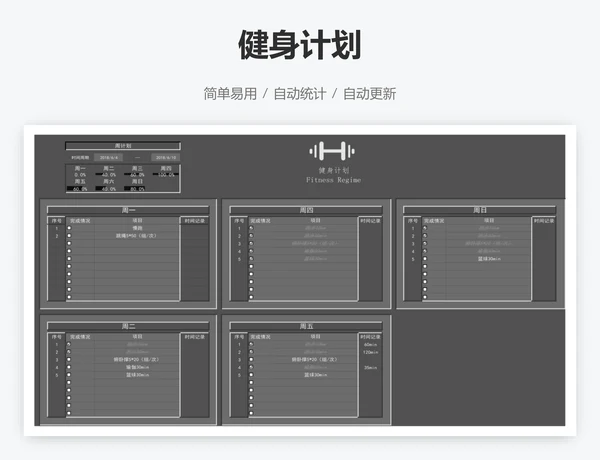This screenshot has width=600, height=460.
Task: Click the end date field in 周计划
Action: 165,157
